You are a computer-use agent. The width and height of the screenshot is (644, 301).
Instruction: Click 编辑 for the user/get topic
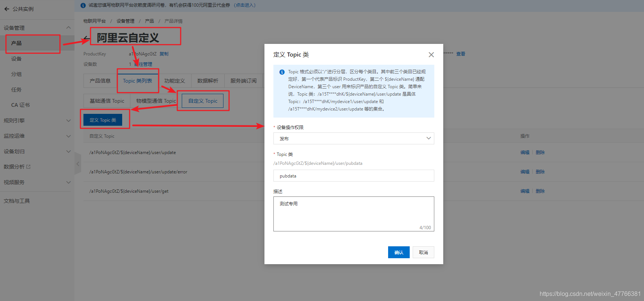tap(525, 191)
